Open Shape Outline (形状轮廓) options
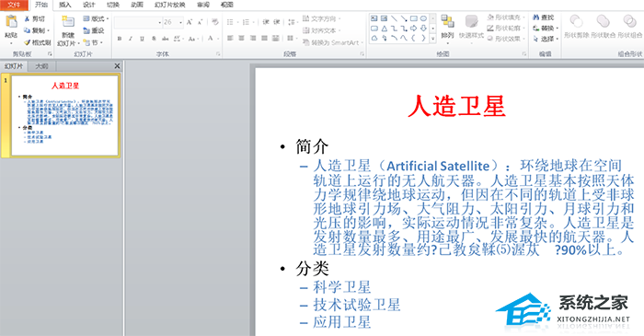This screenshot has width=644, height=336. coord(506,28)
